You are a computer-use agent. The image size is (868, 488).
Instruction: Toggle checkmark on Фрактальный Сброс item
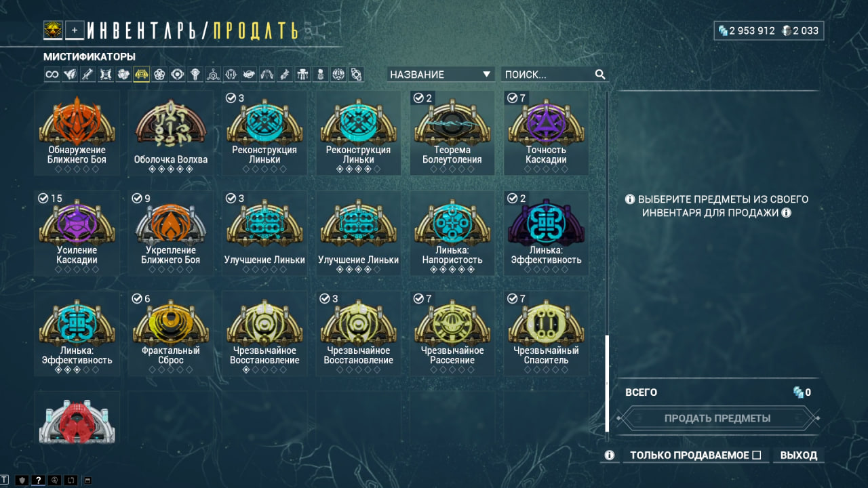click(x=136, y=299)
